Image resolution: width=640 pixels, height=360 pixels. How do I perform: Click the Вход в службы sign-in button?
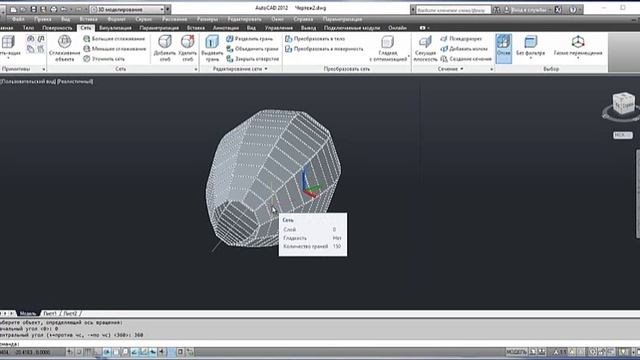529,9
